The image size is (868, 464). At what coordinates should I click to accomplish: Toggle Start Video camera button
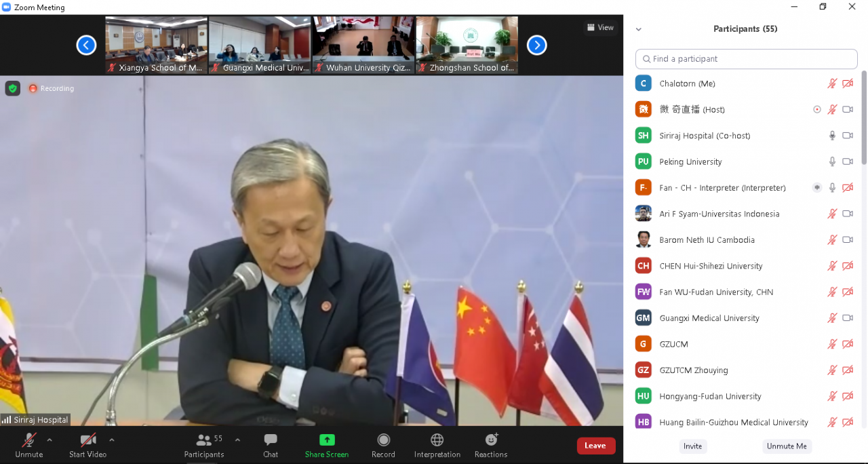(87, 440)
